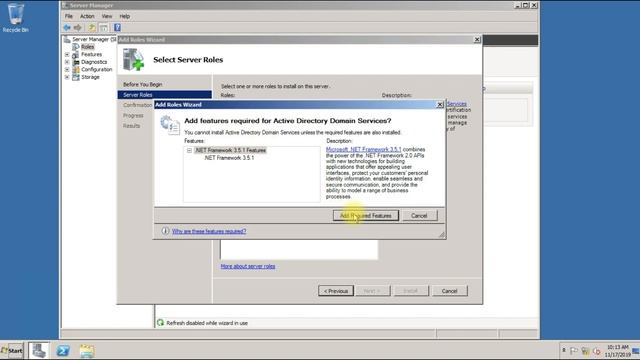Image resolution: width=640 pixels, height=360 pixels.
Task: Click the Up one level toolbar icon
Action: pyautogui.click(x=92, y=27)
